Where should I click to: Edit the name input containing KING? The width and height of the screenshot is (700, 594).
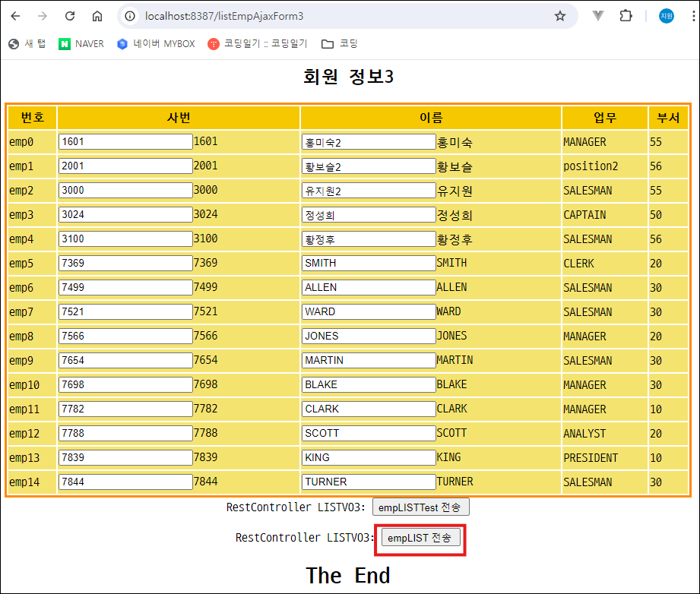point(369,457)
